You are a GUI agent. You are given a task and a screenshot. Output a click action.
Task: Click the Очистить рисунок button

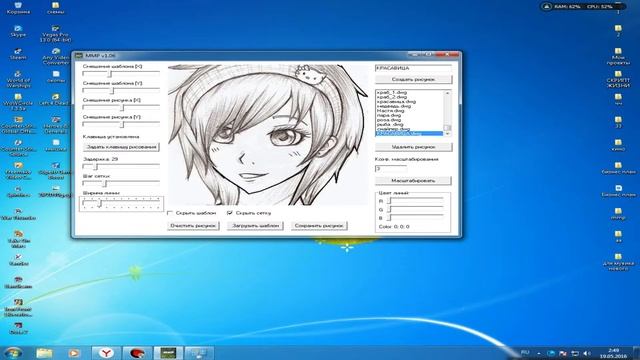[193, 225]
